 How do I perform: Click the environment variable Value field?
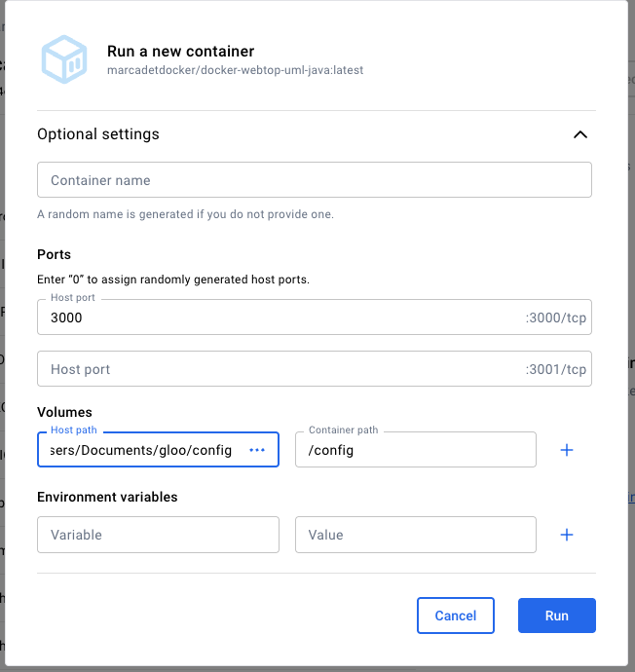[x=415, y=535]
